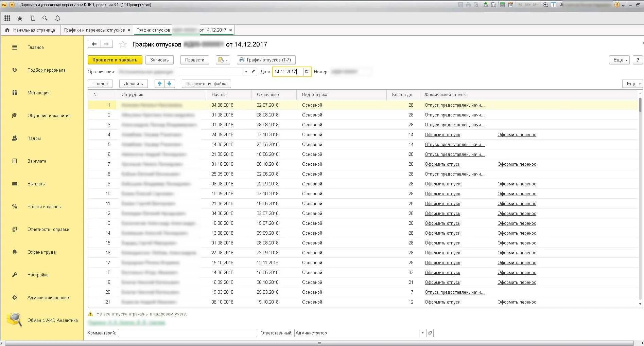
Task: Open Отчетность, справки section
Action: (x=48, y=229)
